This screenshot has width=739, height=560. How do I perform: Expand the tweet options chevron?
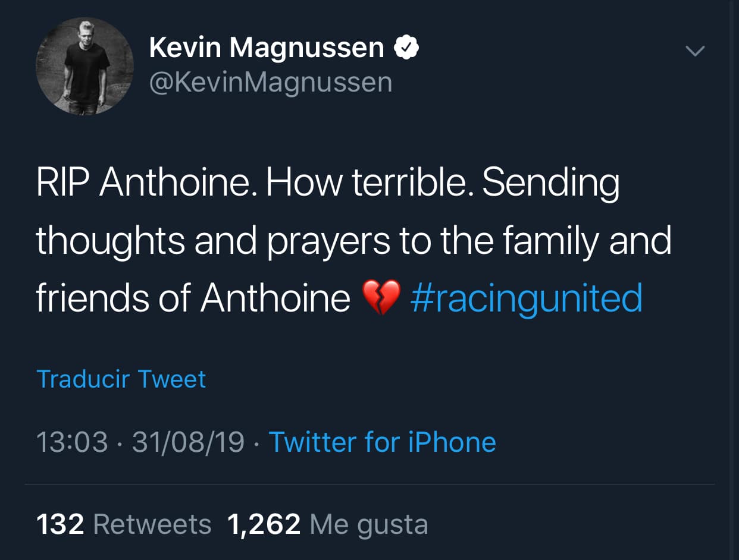click(x=695, y=52)
